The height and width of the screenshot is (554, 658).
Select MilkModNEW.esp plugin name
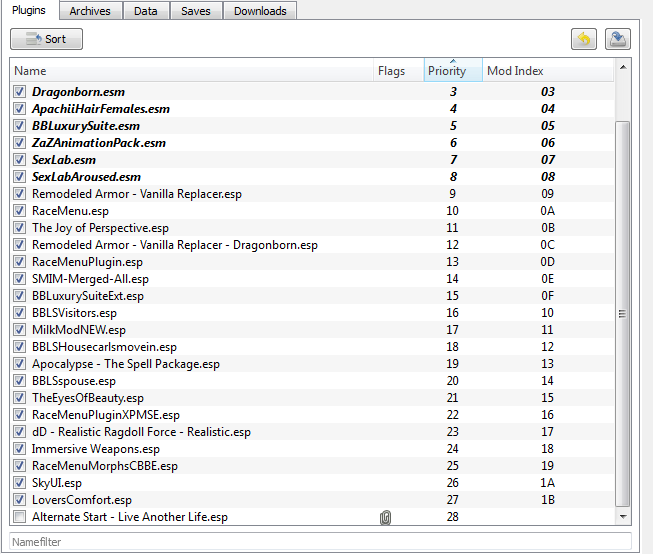(x=79, y=330)
